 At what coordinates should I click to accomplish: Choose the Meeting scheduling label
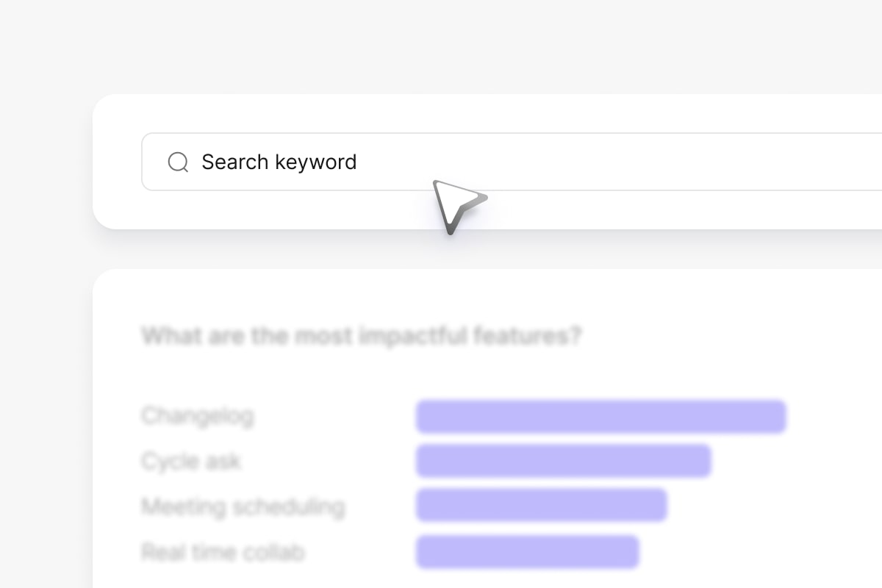click(x=243, y=506)
